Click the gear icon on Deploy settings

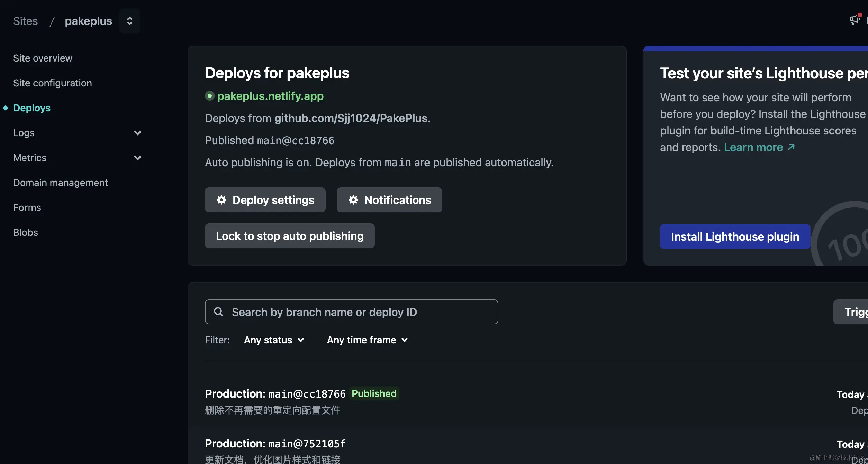click(x=221, y=200)
